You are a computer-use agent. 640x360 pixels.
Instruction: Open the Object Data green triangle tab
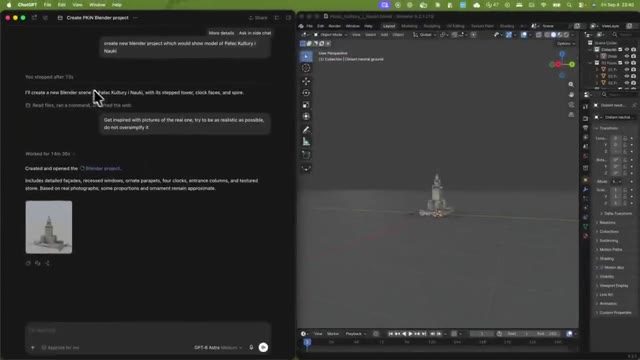point(586,227)
